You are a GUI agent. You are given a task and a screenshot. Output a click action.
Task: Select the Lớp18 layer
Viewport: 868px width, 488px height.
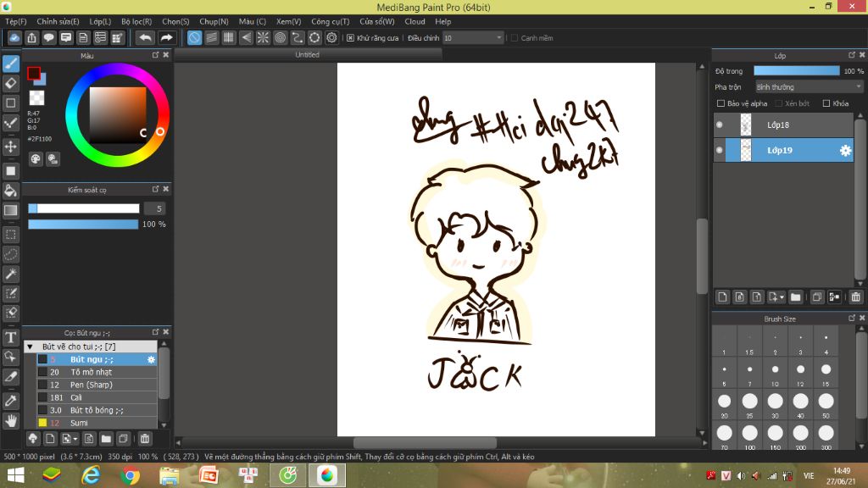point(784,125)
